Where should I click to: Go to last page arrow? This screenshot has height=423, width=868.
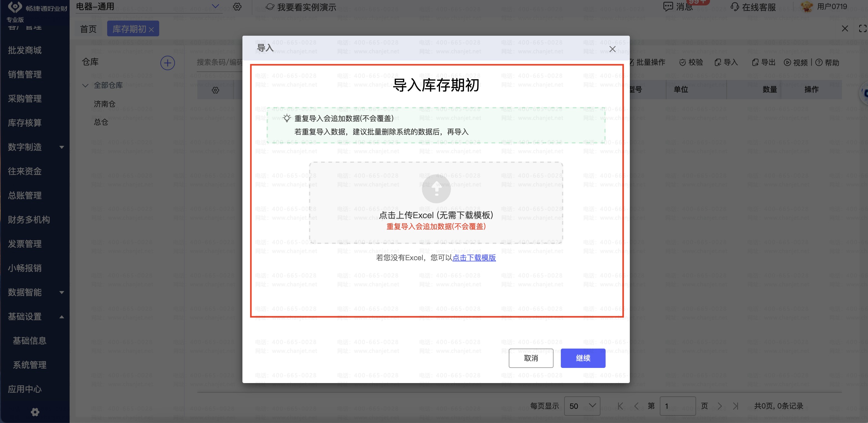[x=735, y=406]
